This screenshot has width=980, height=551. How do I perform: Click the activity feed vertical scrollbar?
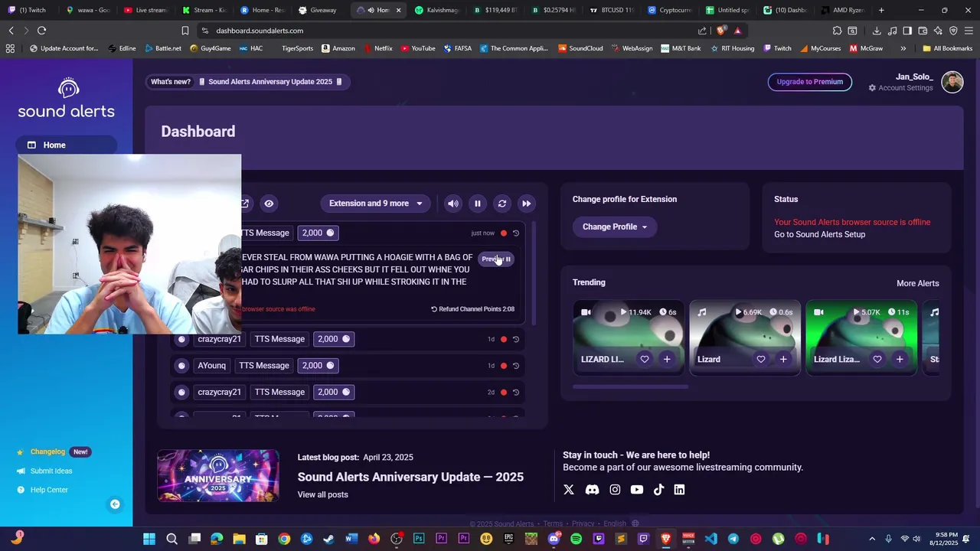pos(534,272)
